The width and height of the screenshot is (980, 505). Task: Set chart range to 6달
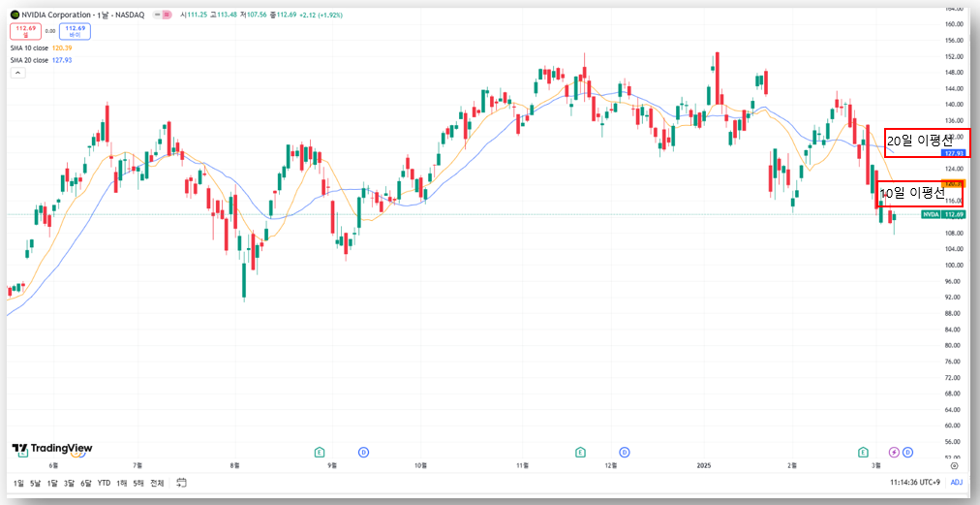[x=86, y=483]
